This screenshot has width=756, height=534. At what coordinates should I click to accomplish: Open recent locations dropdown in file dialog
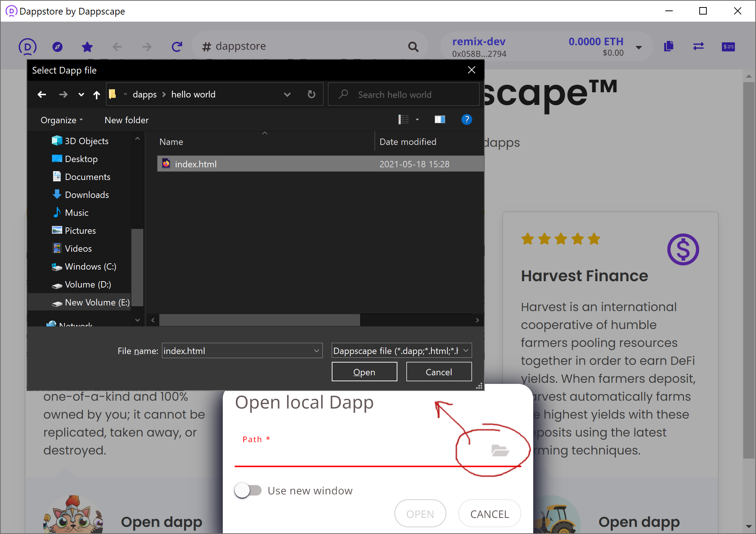click(x=81, y=94)
